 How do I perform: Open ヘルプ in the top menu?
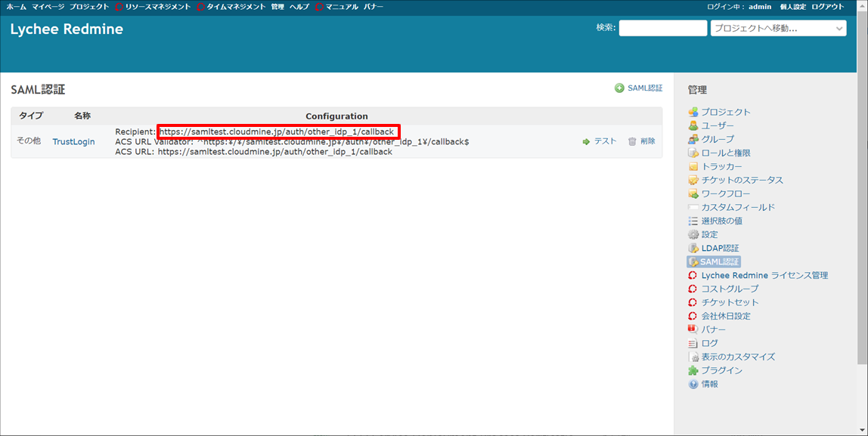[299, 7]
